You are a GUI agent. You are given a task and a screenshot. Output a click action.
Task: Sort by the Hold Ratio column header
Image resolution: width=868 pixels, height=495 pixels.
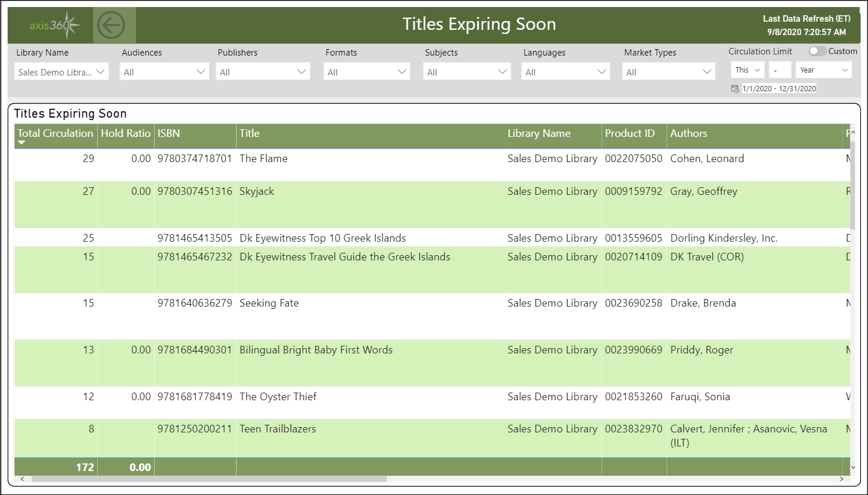click(x=125, y=133)
